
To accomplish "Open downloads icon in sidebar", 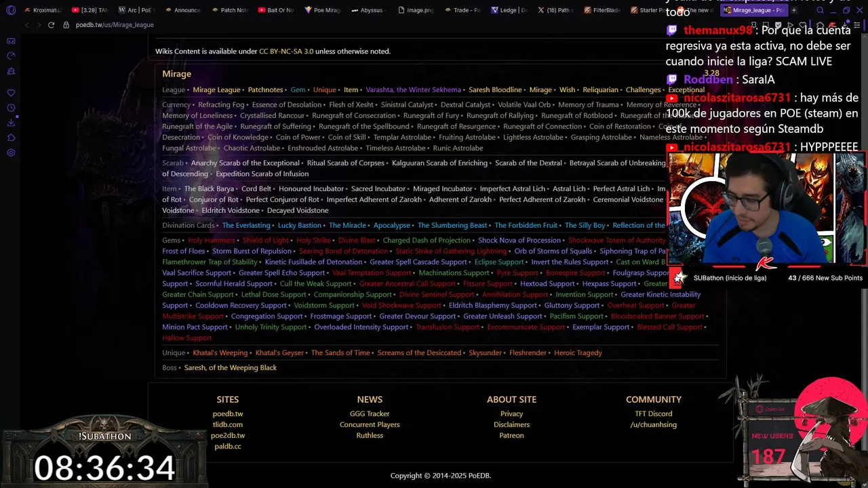I will (x=11, y=123).
